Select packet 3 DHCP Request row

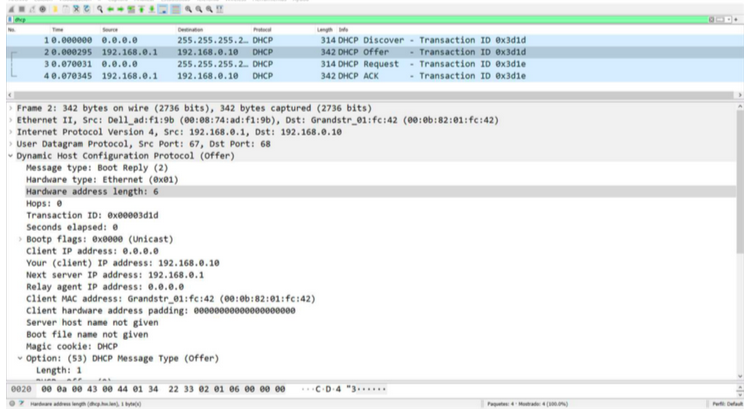coord(375,64)
